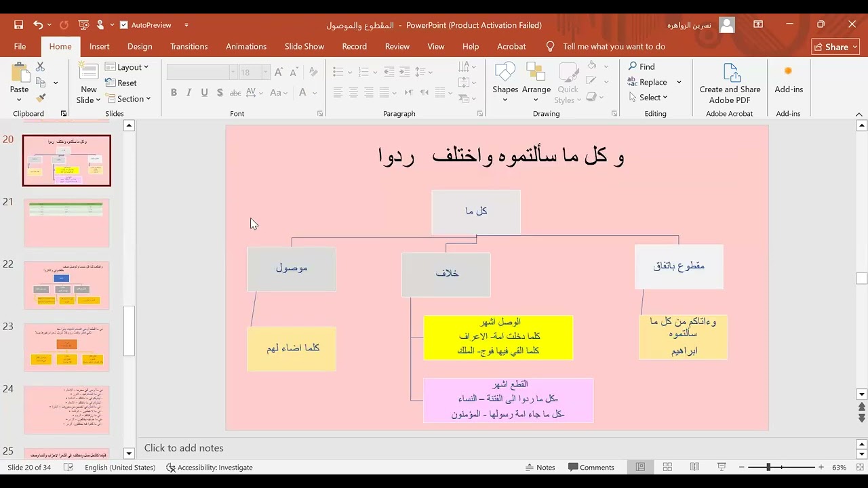Click the Shapes gallery button
Image resolution: width=868 pixels, height=488 pixels.
[505, 82]
